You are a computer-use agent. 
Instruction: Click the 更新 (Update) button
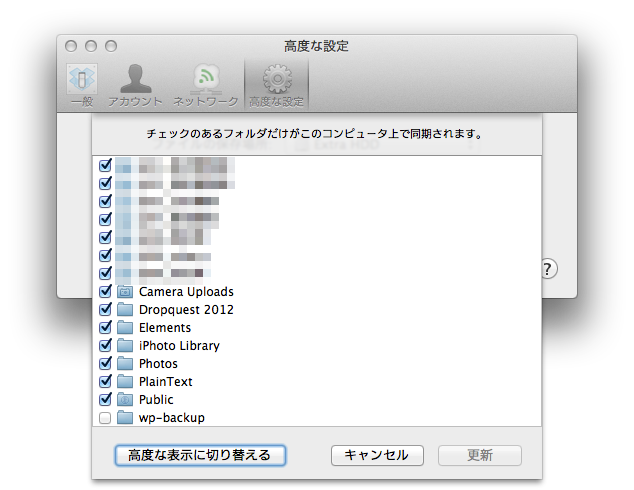pyautogui.click(x=479, y=455)
